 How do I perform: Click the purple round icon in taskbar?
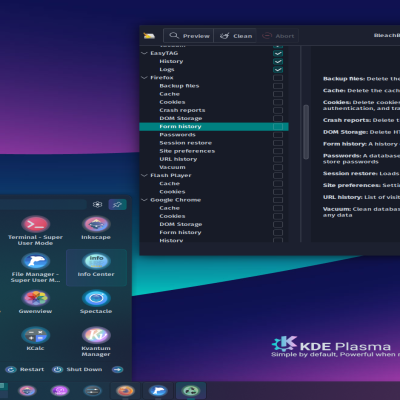60,390
